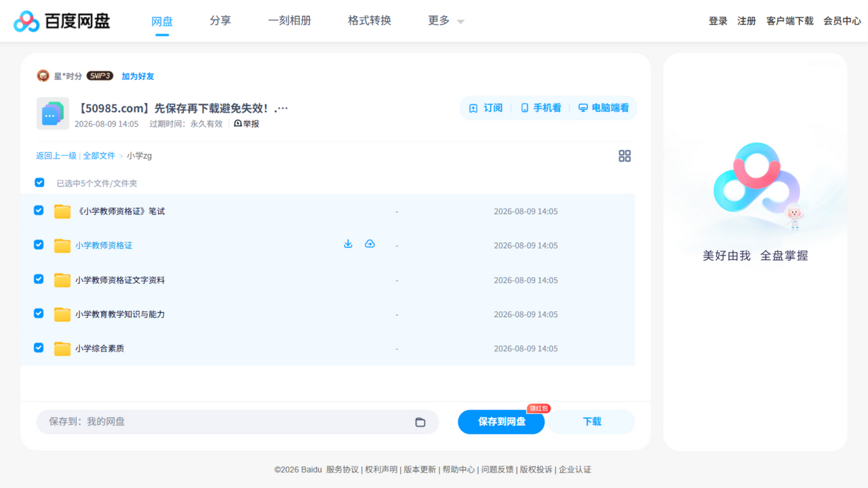Open the save location folder picker icon
The width and height of the screenshot is (868, 488).
point(420,422)
